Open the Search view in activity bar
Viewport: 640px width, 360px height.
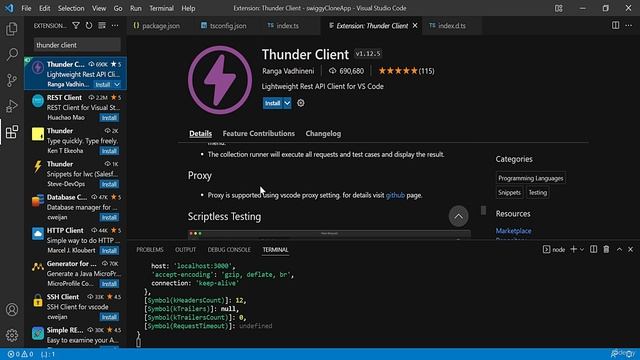[12, 54]
